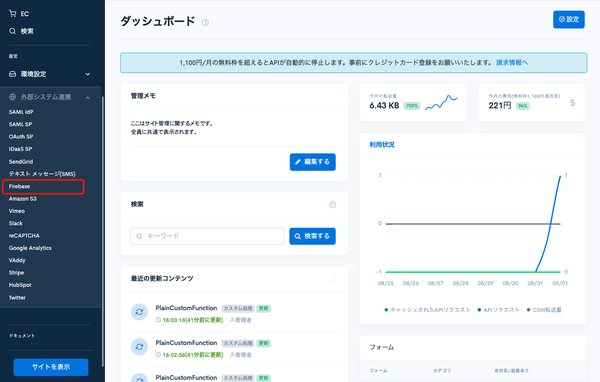The width and height of the screenshot is (600, 382).
Task: Click the 設定 button at top right
Action: [x=569, y=19]
